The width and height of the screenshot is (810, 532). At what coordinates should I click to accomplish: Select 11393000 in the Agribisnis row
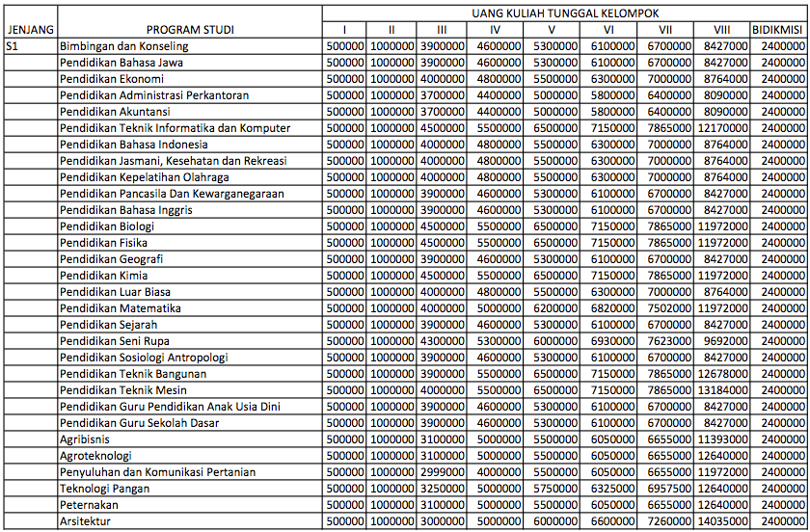tap(721, 439)
